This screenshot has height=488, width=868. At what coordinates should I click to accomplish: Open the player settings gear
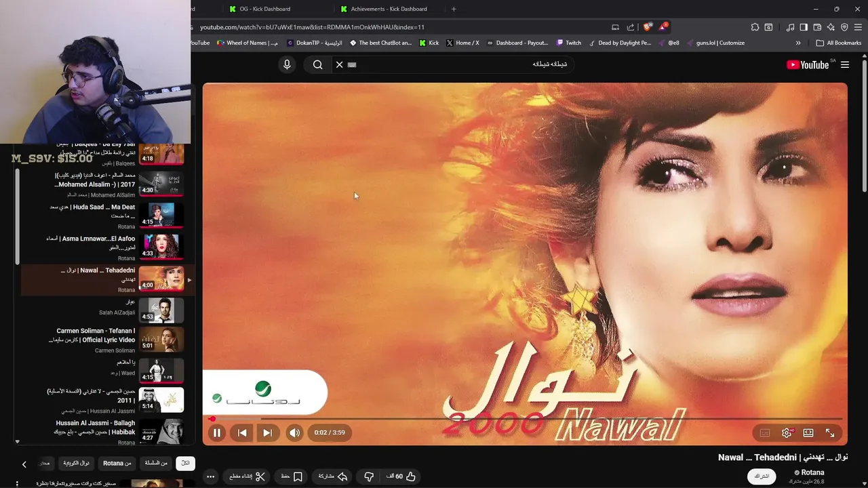pos(787,432)
